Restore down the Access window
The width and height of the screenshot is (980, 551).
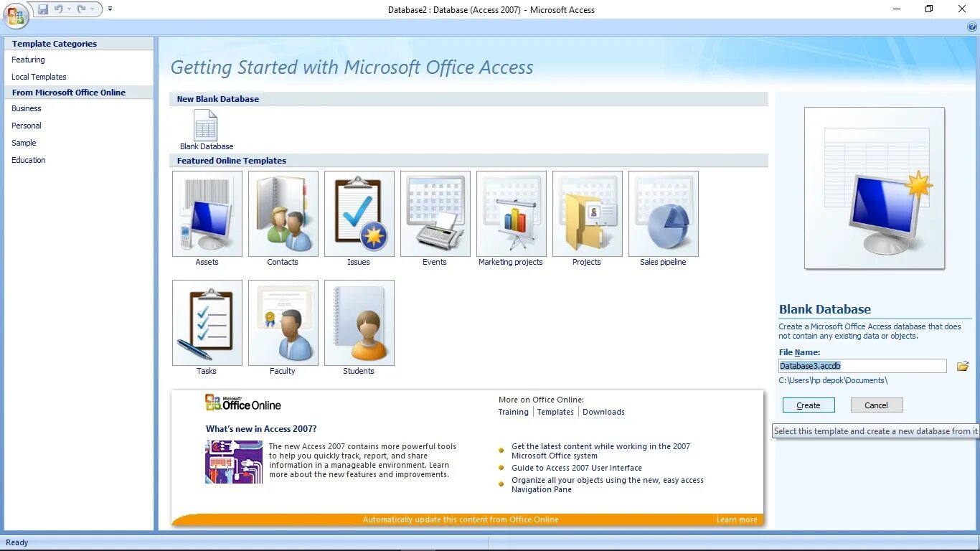pos(930,9)
